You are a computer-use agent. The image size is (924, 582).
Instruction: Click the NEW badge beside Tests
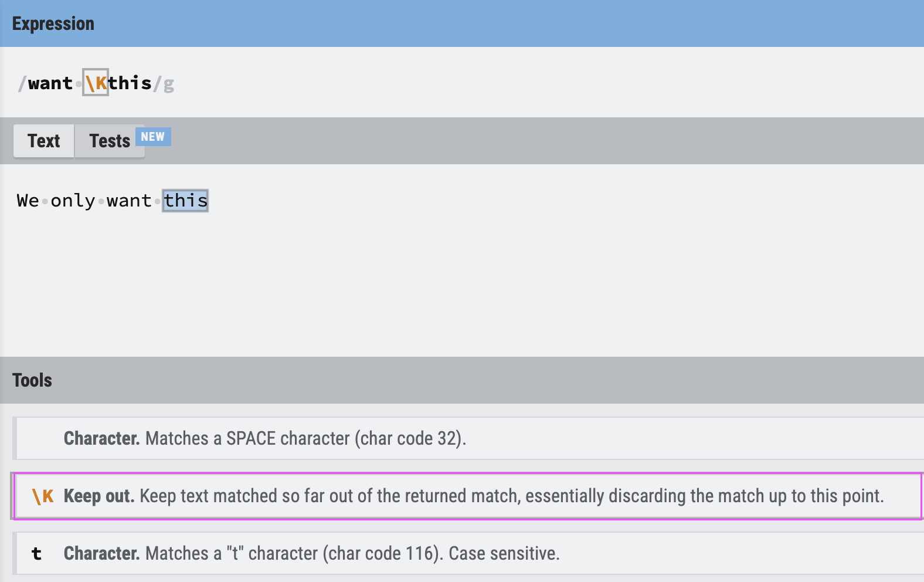153,137
